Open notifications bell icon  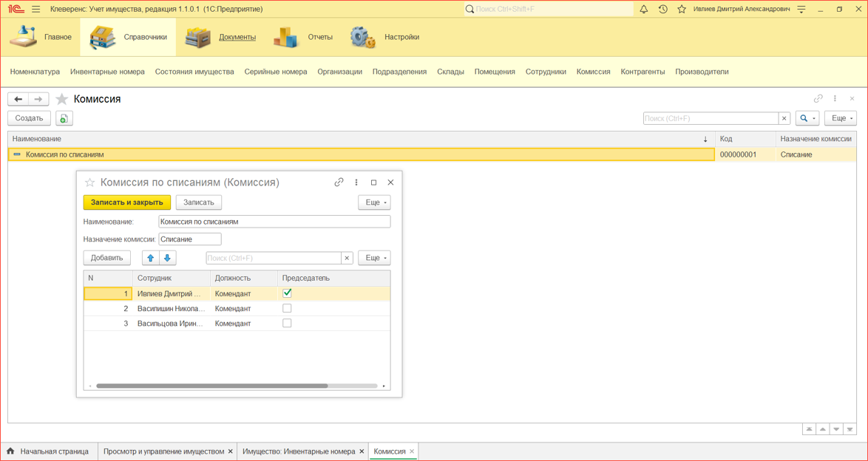point(644,10)
